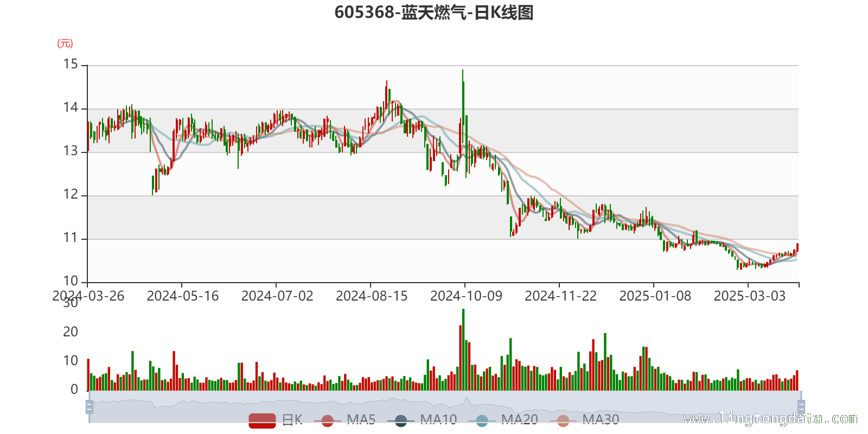Viewport: 868px width, 434px height.
Task: Click the 15 price axis label
Action: click(71, 65)
